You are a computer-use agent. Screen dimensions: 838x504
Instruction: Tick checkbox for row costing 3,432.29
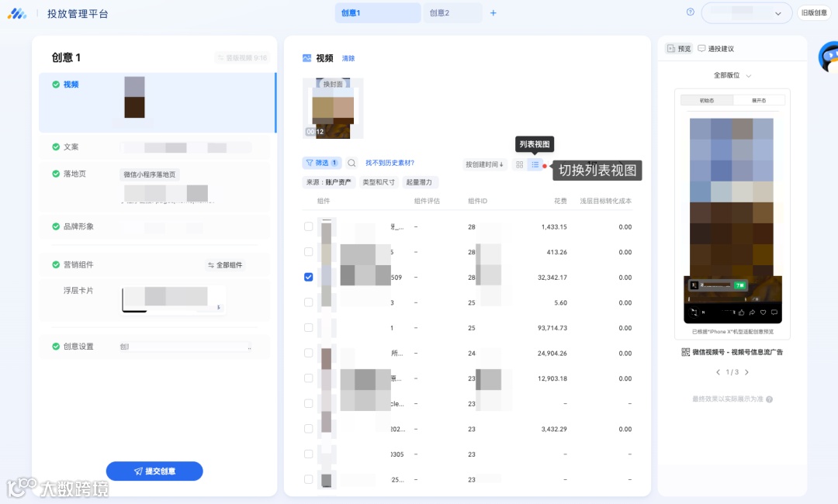point(308,429)
